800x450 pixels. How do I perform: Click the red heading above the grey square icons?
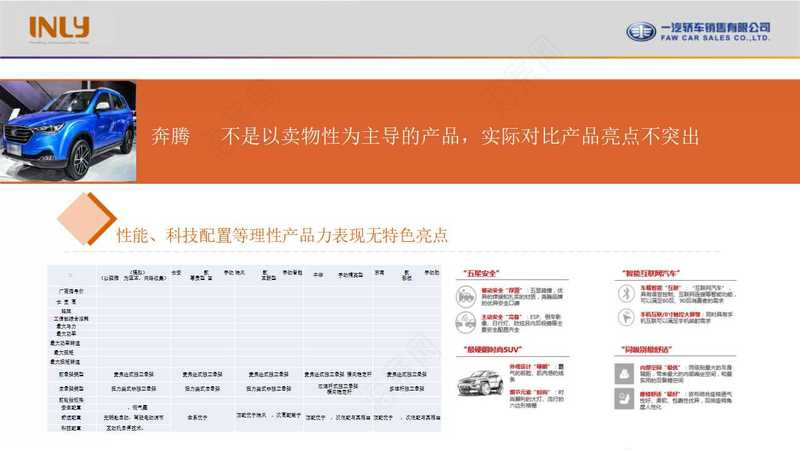point(646,349)
